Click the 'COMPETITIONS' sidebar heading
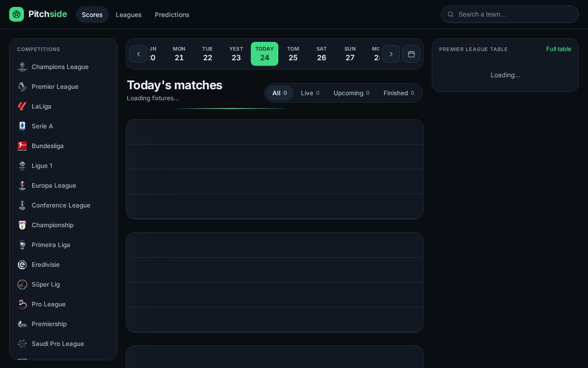The image size is (588, 368). [39, 49]
